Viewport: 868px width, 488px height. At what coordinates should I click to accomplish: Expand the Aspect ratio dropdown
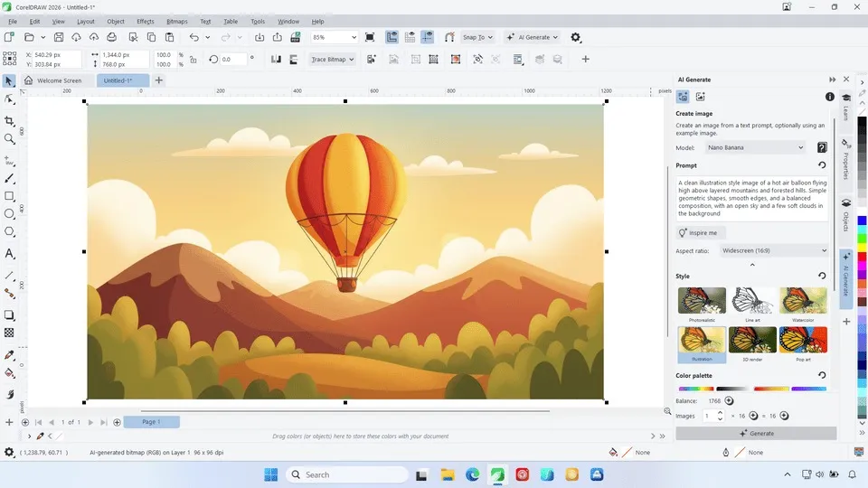[x=774, y=250]
